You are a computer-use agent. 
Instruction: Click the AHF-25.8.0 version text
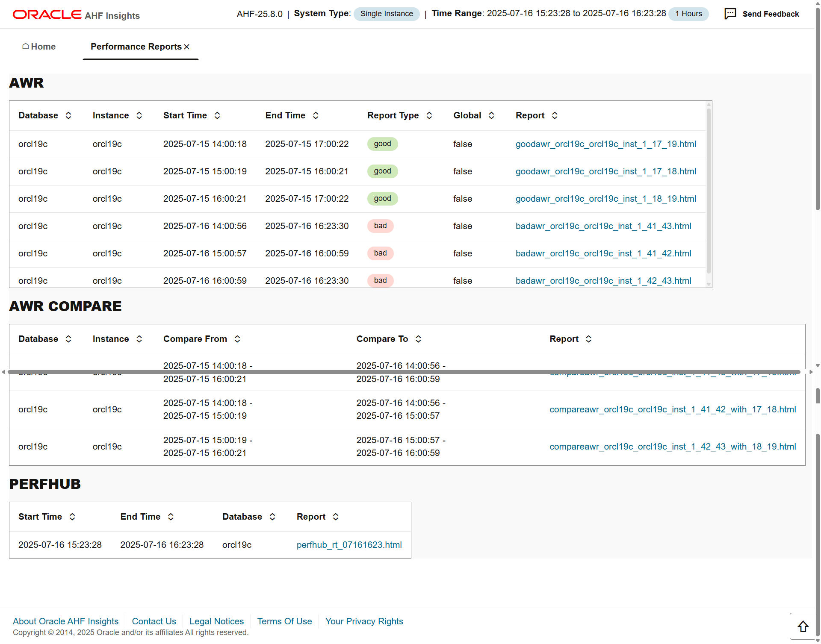coord(260,14)
